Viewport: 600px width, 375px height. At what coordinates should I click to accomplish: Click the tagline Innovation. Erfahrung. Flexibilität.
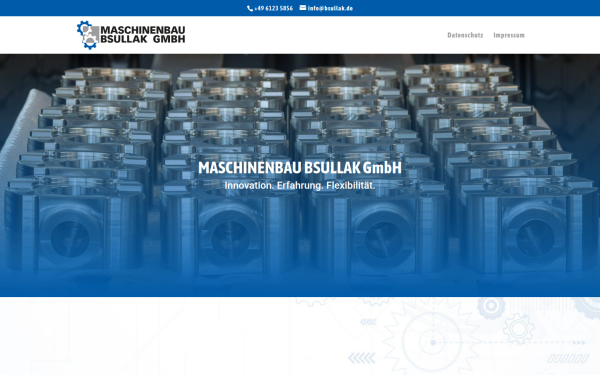300,186
